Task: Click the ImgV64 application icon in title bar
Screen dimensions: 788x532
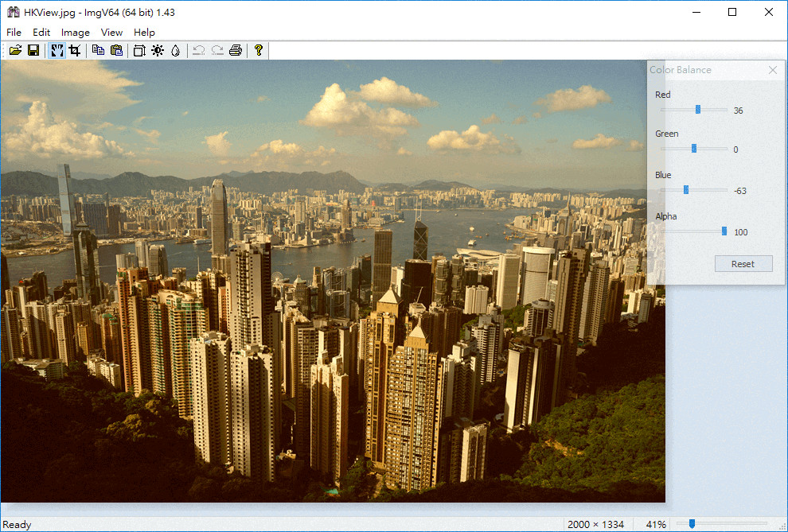Action: [13, 12]
